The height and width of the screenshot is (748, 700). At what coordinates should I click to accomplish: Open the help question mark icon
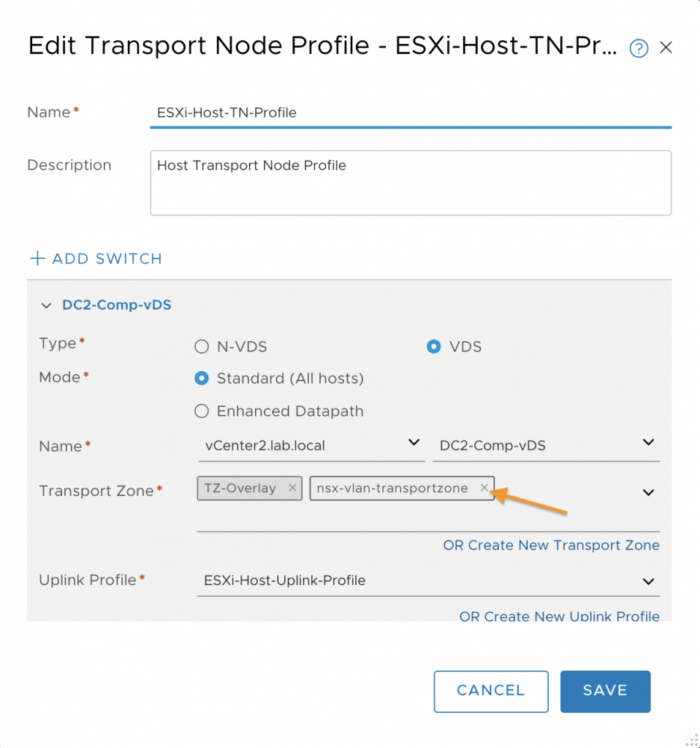(x=639, y=48)
